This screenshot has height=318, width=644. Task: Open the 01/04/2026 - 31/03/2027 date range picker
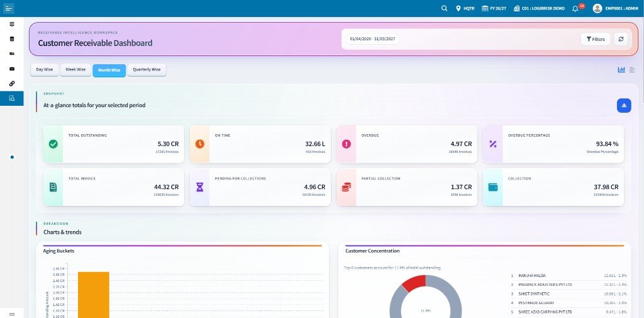[x=372, y=39]
